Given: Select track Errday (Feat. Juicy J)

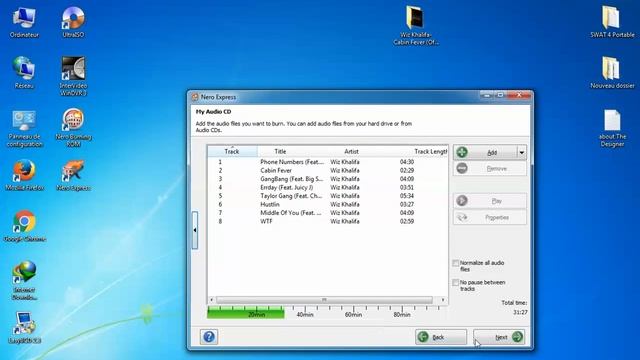Looking at the screenshot, I should point(327,187).
